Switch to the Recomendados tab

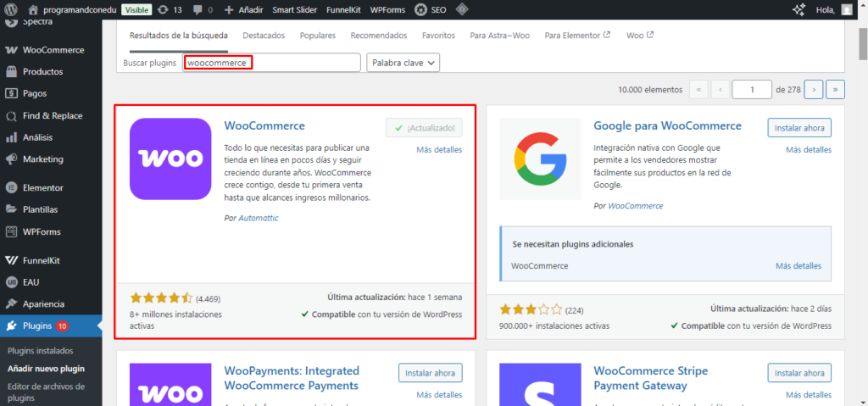point(379,36)
